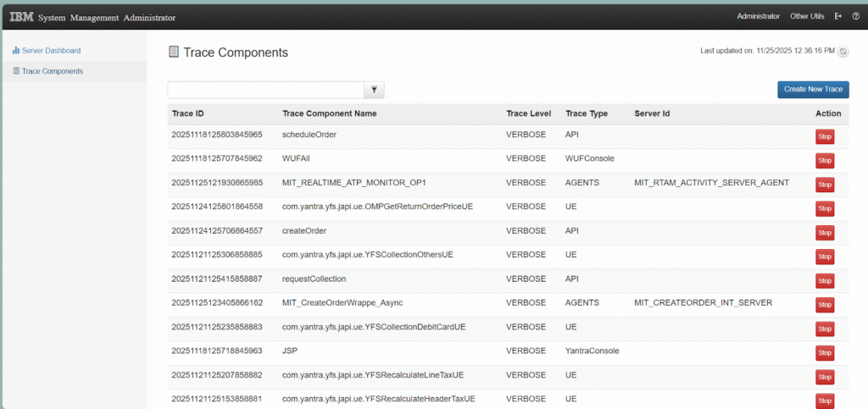This screenshot has height=409, width=868.
Task: Stop the MIT_REALTIME_ATP_MONITOR_OP1 trace
Action: click(x=824, y=185)
